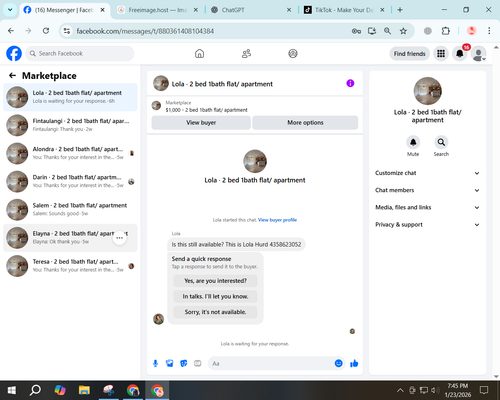Click the Find friends button
500x400 pixels.
(x=409, y=54)
